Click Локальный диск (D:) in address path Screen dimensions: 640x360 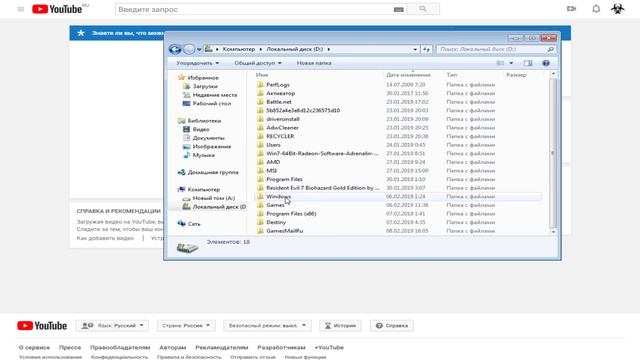(295, 49)
